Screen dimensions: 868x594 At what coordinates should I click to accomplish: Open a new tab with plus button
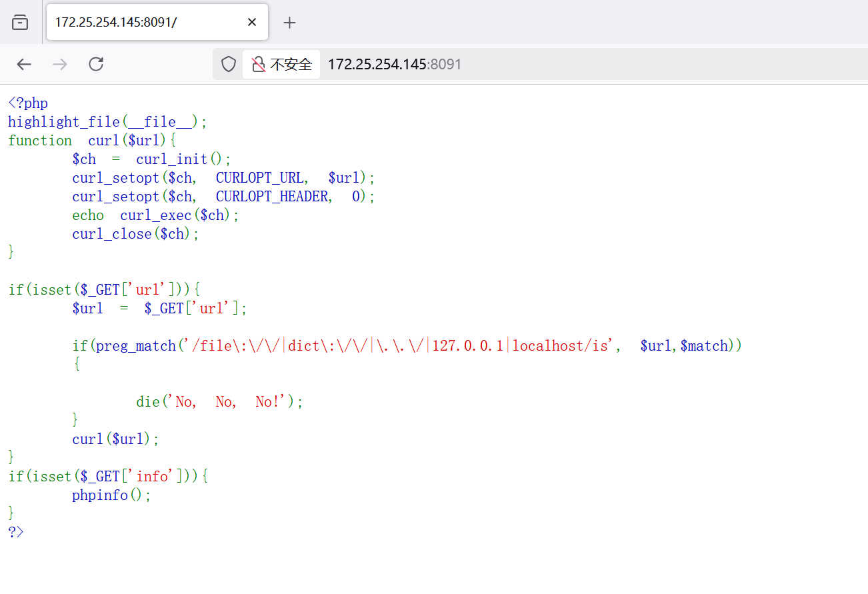(x=289, y=23)
